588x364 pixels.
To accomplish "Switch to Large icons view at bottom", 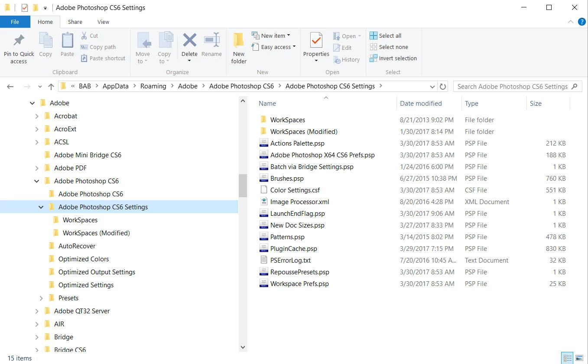I will point(579,358).
